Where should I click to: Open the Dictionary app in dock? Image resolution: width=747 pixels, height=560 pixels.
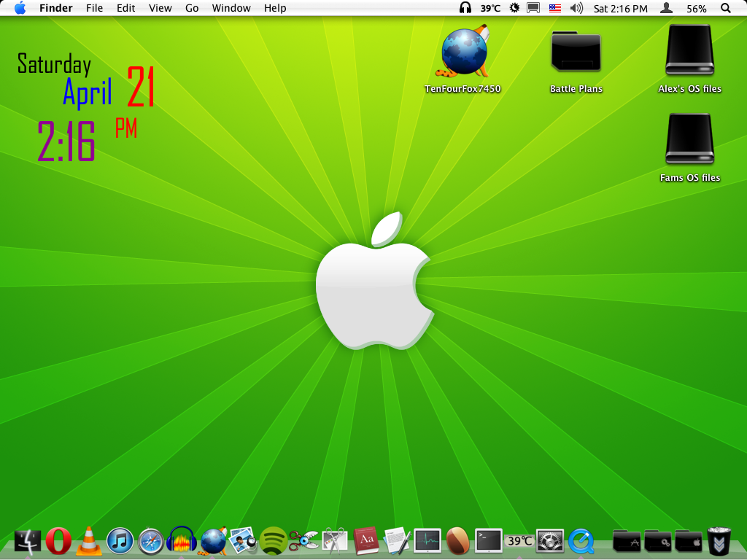point(366,541)
